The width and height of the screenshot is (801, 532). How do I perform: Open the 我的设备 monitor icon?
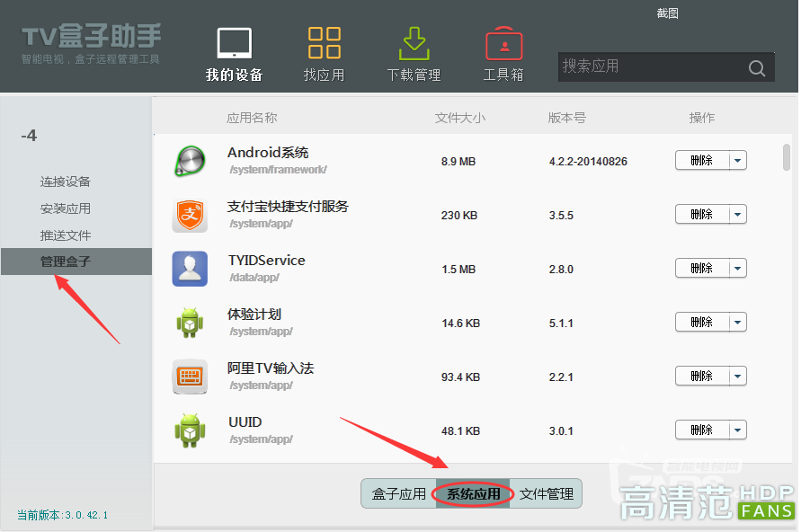(x=235, y=44)
